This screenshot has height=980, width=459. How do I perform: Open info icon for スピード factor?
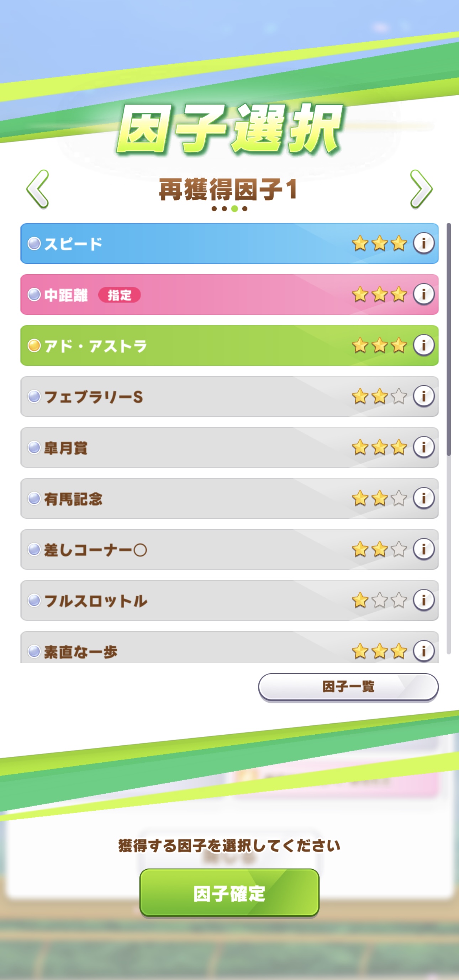(x=423, y=243)
